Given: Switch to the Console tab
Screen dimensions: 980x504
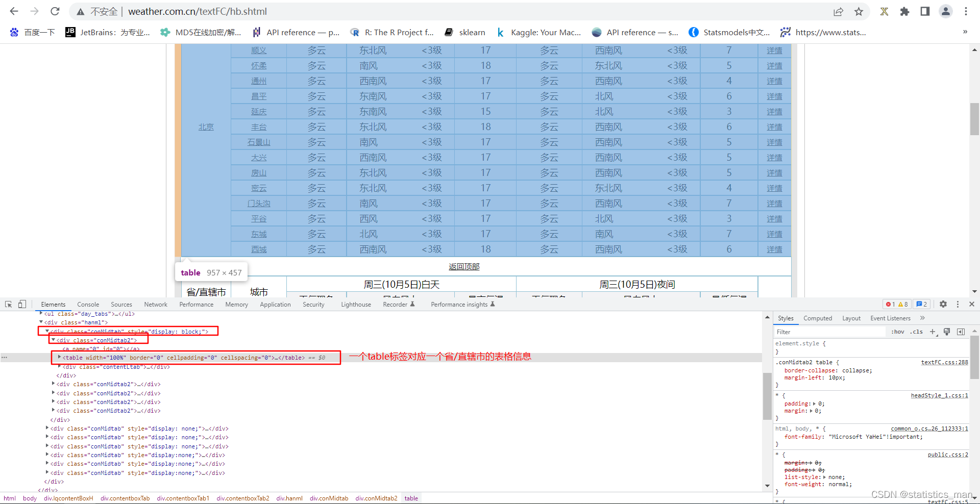Looking at the screenshot, I should [x=88, y=304].
